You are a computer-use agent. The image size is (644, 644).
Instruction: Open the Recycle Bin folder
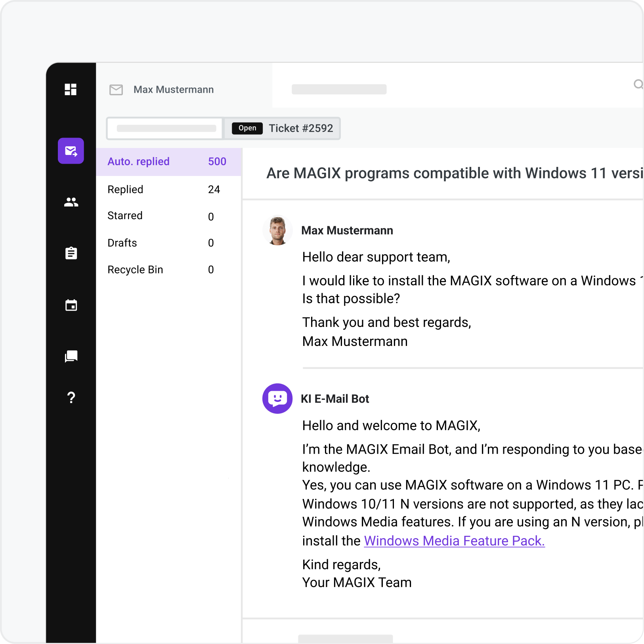tap(135, 269)
